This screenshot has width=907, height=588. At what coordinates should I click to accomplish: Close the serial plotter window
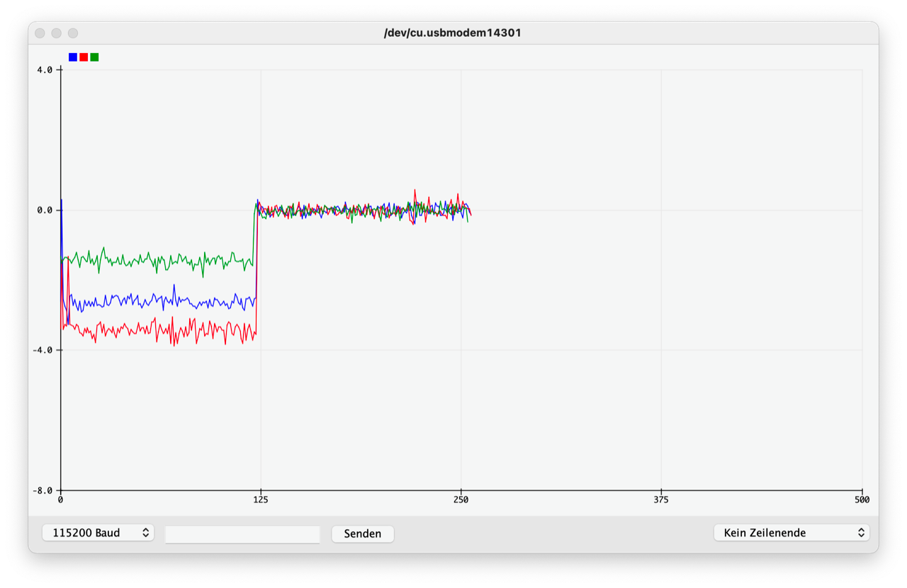pyautogui.click(x=40, y=33)
